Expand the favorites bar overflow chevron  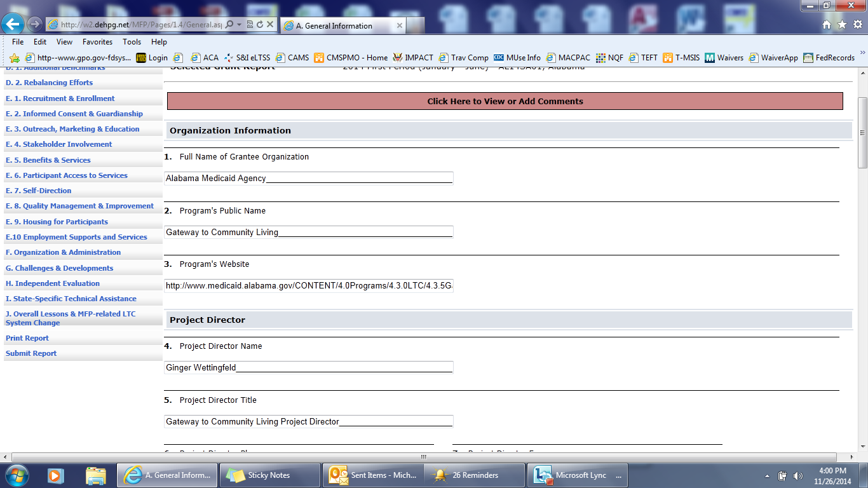pos(863,52)
